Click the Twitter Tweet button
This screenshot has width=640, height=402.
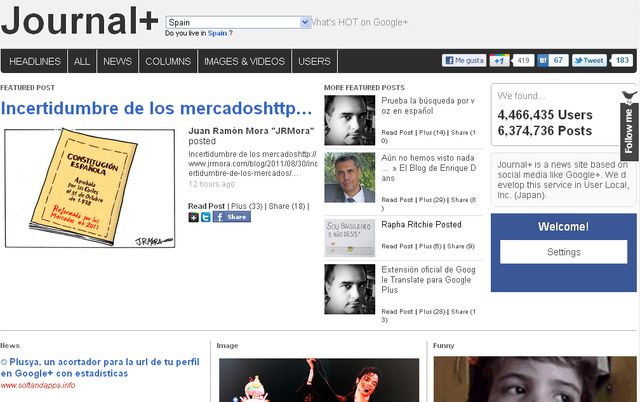pyautogui.click(x=590, y=61)
